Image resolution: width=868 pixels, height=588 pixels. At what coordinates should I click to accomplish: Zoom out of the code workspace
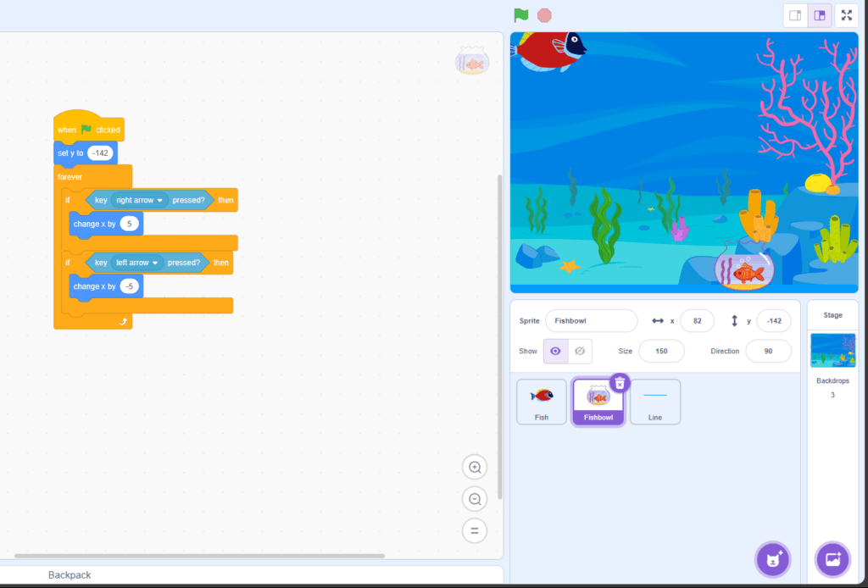point(475,499)
